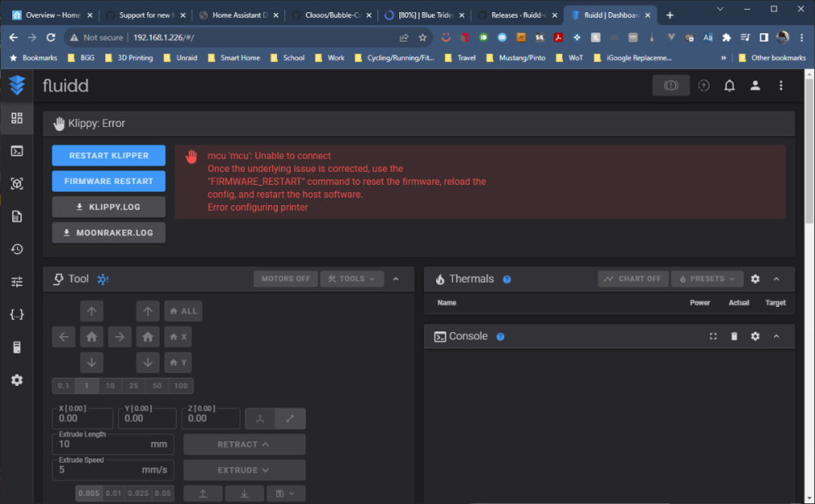The height and width of the screenshot is (504, 815).
Task: Open the Console page from sidebar
Action: (x=16, y=151)
